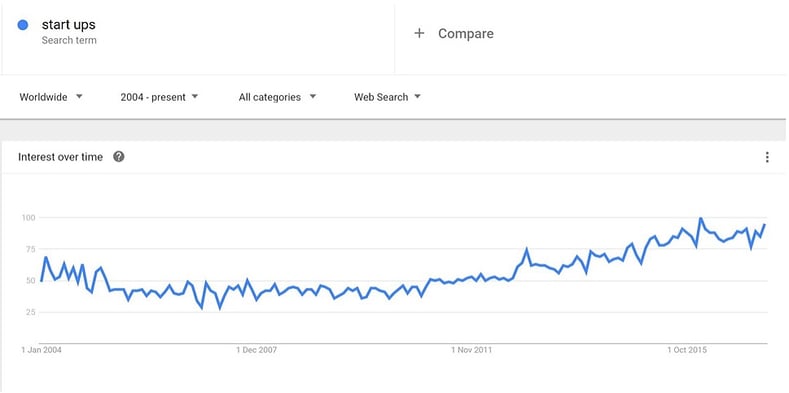Click the 1 Nov 2011 axis label
The height and width of the screenshot is (393, 789).
click(471, 350)
